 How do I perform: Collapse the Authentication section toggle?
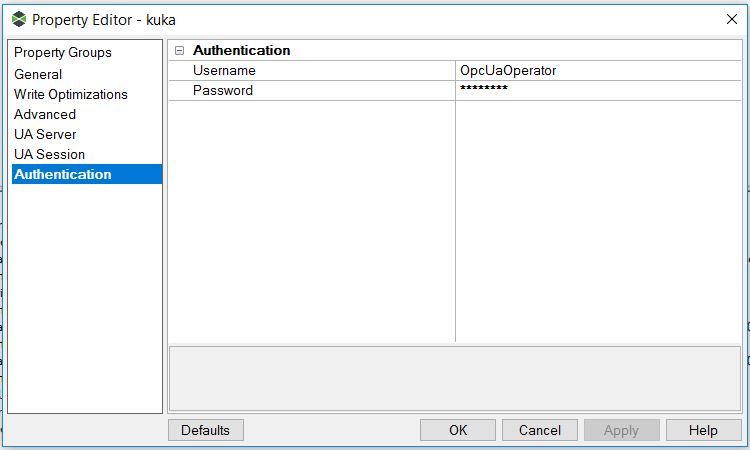[x=179, y=50]
